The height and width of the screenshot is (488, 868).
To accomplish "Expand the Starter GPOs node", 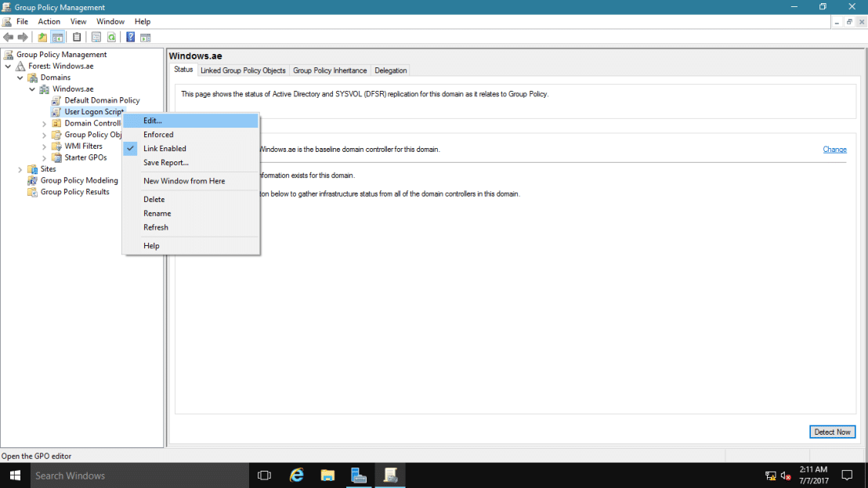I will coord(45,158).
